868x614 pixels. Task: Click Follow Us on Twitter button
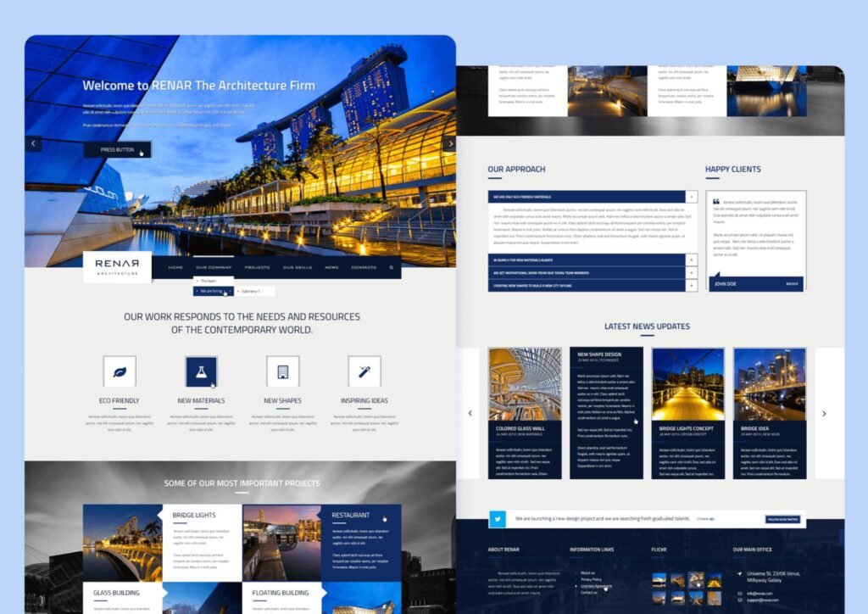[x=783, y=518]
